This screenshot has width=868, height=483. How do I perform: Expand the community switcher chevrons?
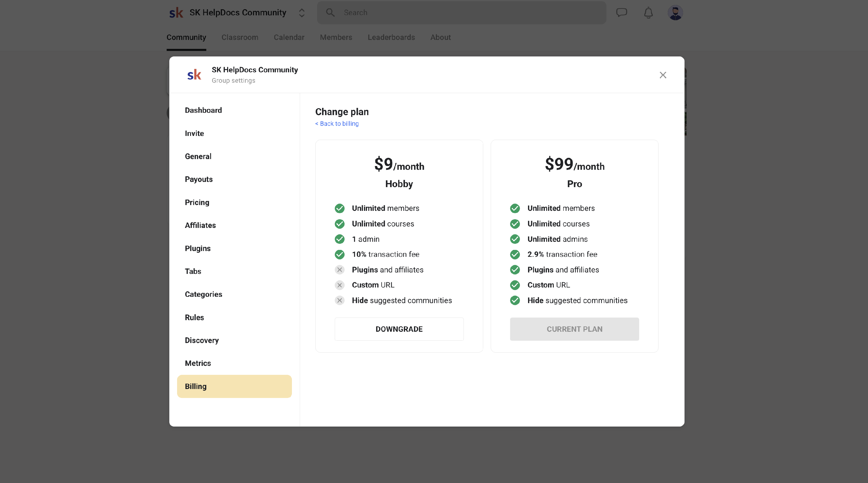301,13
